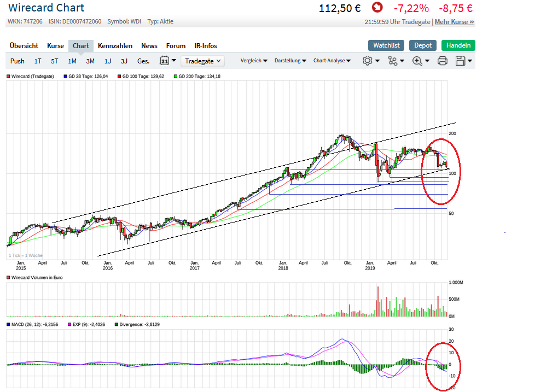Click the printer icon
Viewport: 558px width, 392px height.
(x=443, y=61)
